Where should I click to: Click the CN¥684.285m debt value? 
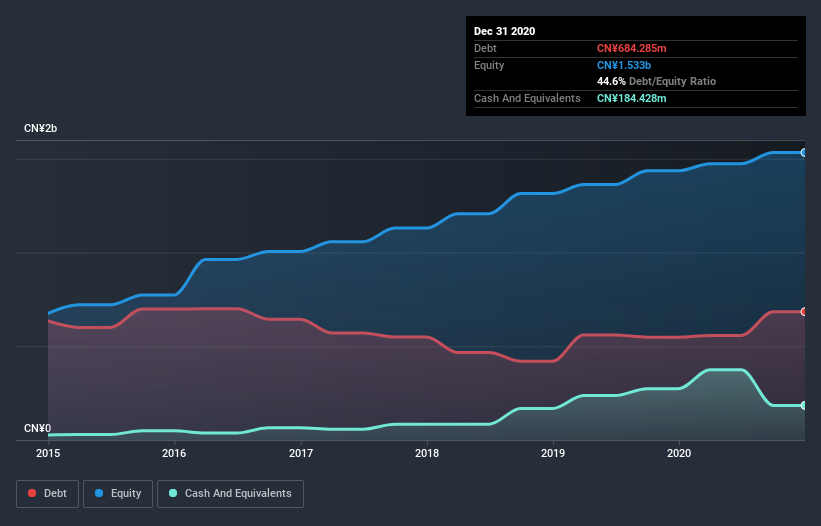click(631, 49)
